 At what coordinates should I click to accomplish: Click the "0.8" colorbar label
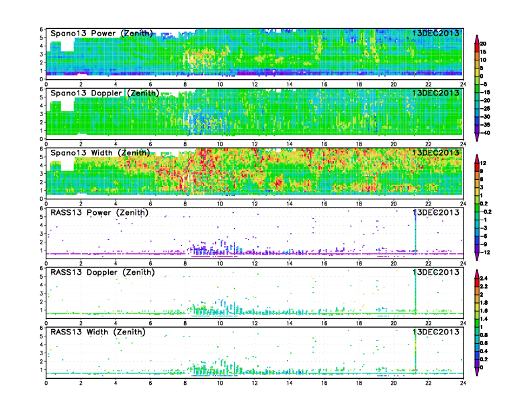click(x=484, y=335)
